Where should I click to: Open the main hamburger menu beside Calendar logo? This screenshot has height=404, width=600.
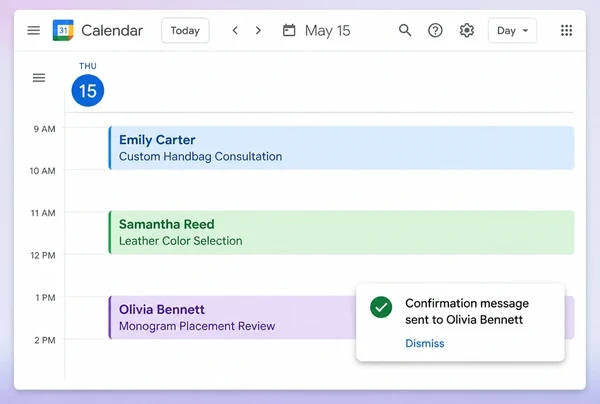34,30
